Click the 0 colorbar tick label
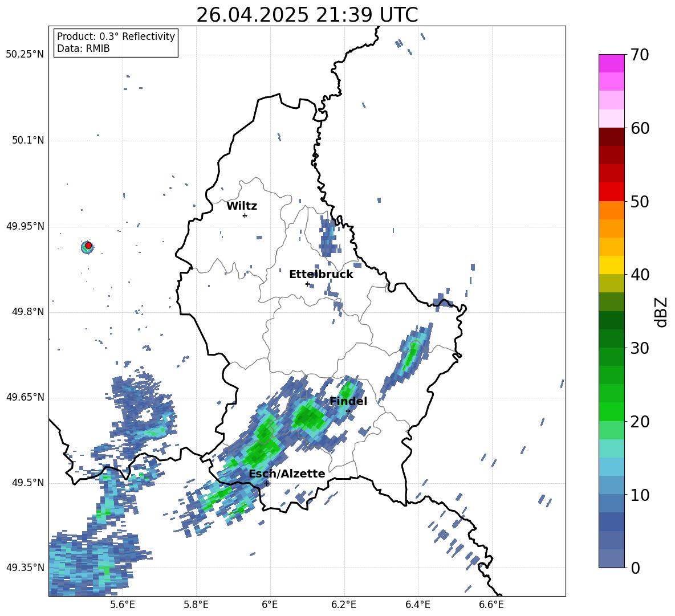The width and height of the screenshot is (675, 616). point(635,568)
